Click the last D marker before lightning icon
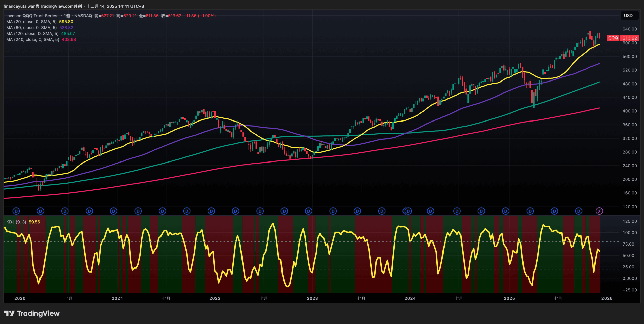644x324 pixels. (579, 211)
